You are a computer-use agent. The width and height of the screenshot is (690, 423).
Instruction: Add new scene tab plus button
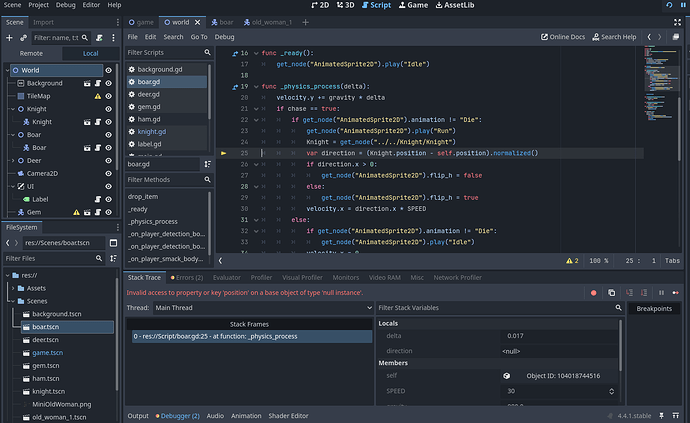click(x=305, y=22)
